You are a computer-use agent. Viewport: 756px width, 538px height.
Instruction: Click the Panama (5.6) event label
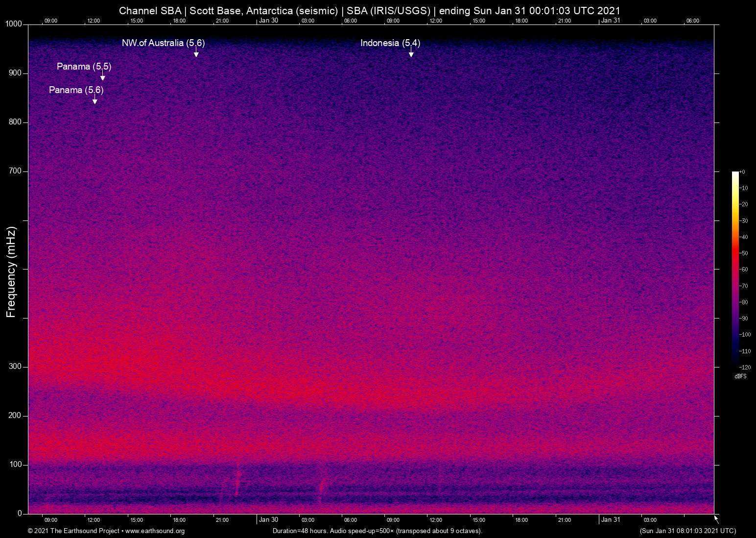pyautogui.click(x=76, y=90)
